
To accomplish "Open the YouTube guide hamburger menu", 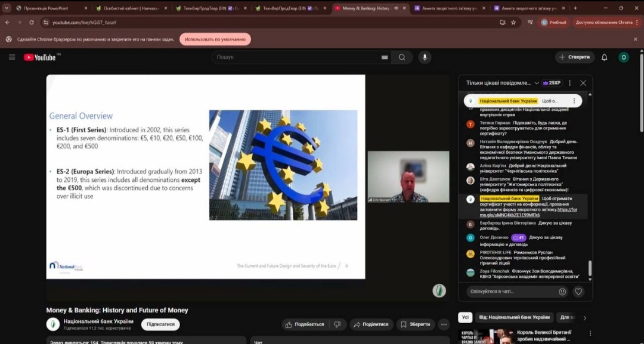I will [x=12, y=57].
